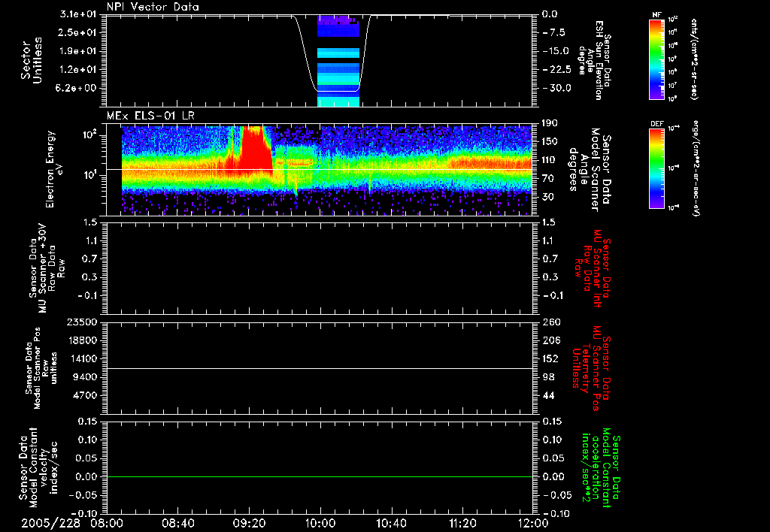This screenshot has height=532, width=770.
Task: Click the NF color scale bar
Action: pyautogui.click(x=657, y=59)
